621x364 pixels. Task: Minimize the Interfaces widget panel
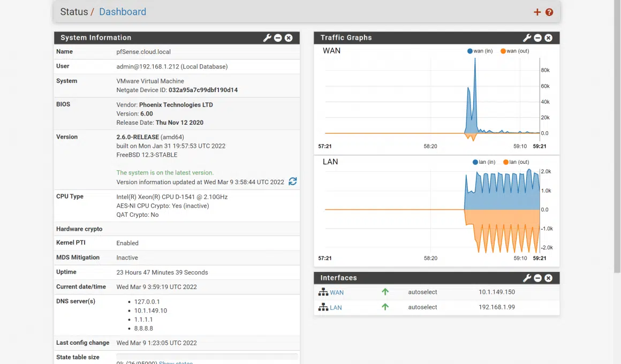[537, 278]
